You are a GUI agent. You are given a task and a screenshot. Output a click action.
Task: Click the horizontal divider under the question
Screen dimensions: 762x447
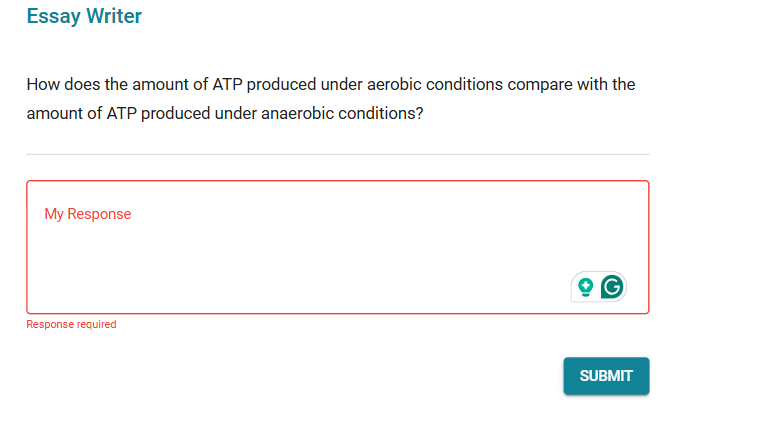click(337, 154)
